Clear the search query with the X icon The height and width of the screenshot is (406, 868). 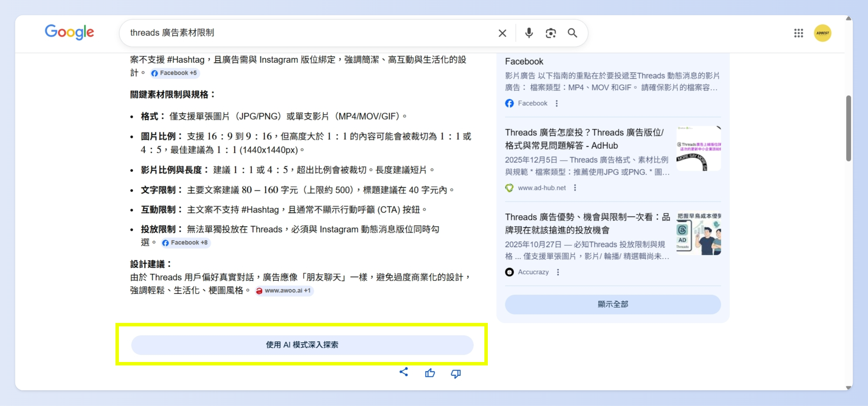point(502,33)
